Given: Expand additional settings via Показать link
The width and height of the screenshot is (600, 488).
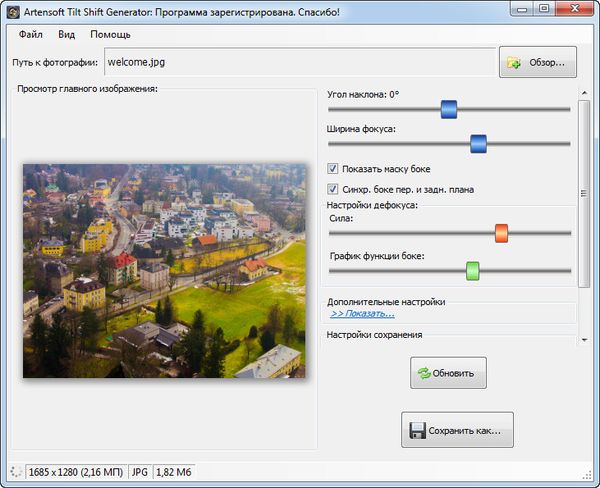Looking at the screenshot, I should [362, 314].
